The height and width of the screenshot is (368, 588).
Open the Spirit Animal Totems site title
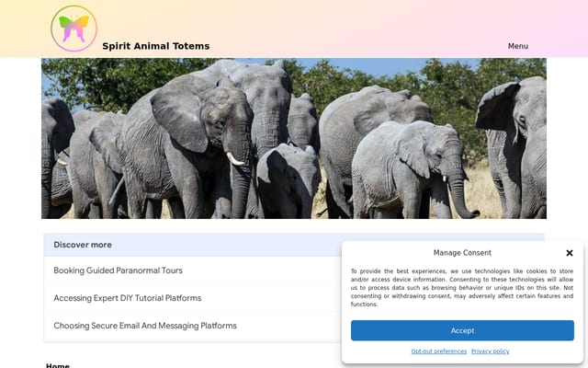coord(155,46)
